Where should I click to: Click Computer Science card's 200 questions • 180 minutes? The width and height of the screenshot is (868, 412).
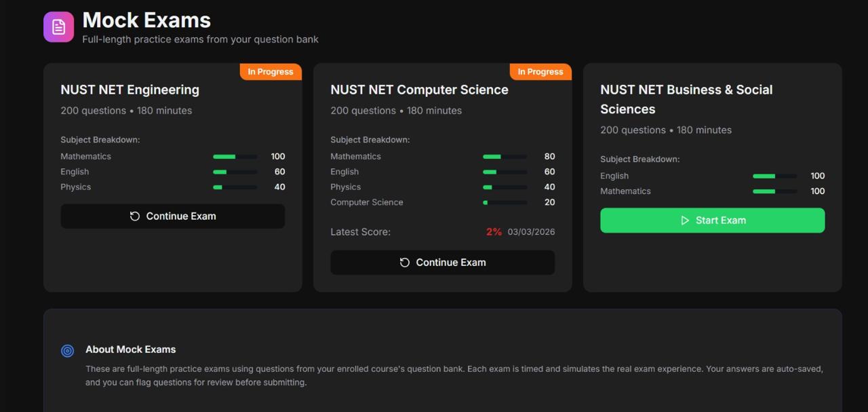[x=396, y=111]
